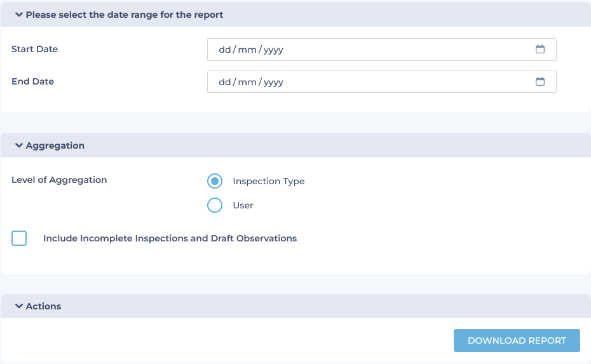This screenshot has width=591, height=364.
Task: Collapse the Aggregation section chevron
Action: coord(19,145)
